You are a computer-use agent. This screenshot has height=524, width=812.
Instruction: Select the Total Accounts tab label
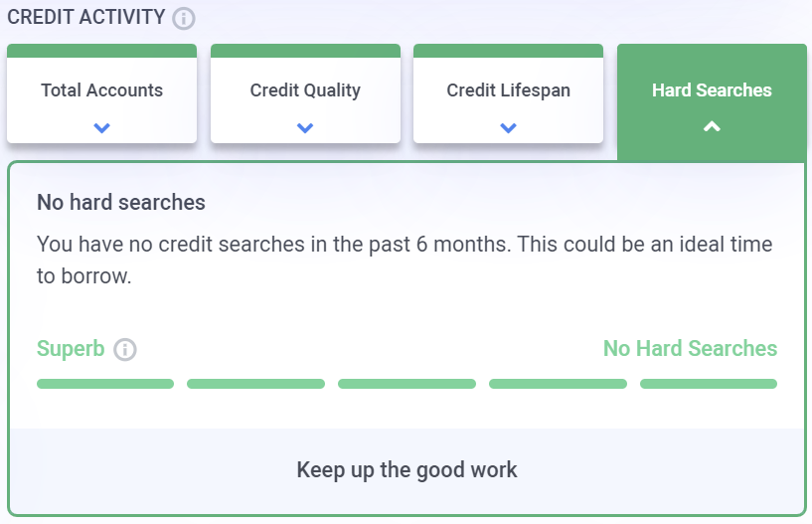tap(101, 90)
